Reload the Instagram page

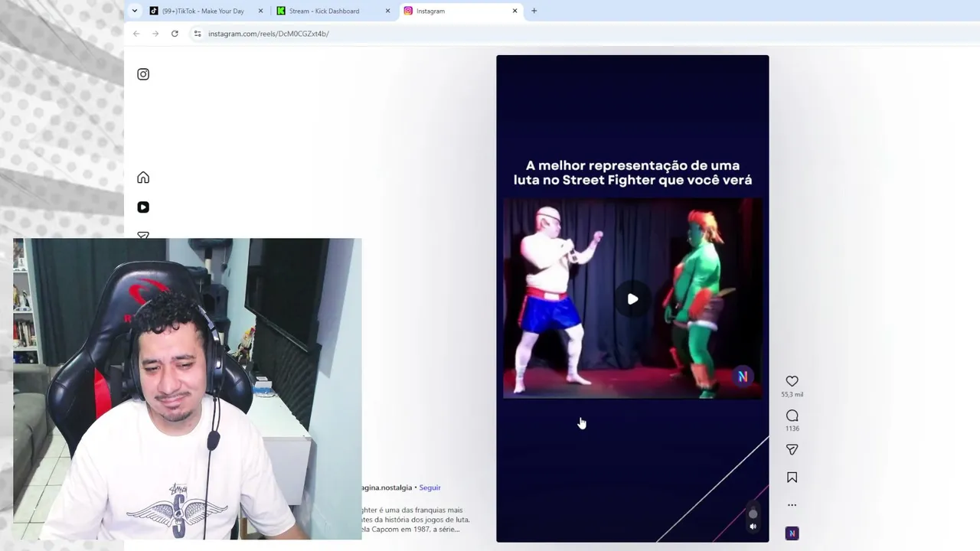tap(175, 34)
